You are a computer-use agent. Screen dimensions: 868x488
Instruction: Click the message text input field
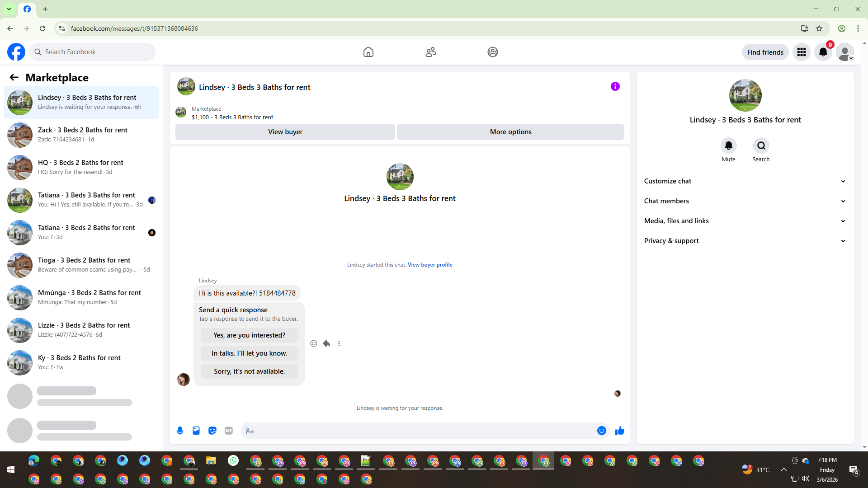tap(418, 431)
